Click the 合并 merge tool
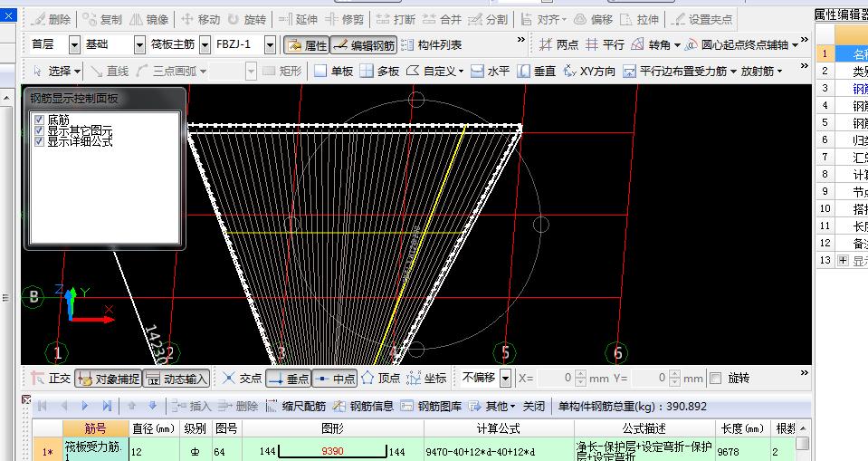The image size is (868, 461). point(442,19)
